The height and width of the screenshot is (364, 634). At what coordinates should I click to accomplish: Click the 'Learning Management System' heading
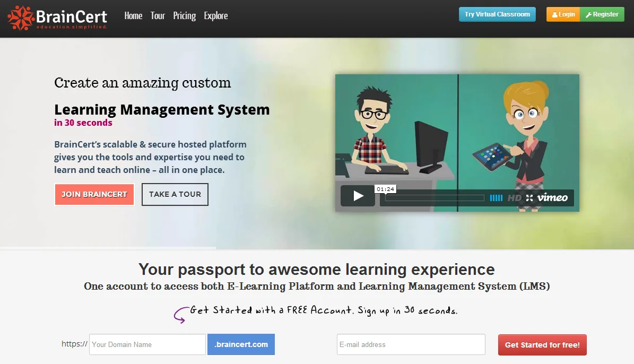pos(162,110)
